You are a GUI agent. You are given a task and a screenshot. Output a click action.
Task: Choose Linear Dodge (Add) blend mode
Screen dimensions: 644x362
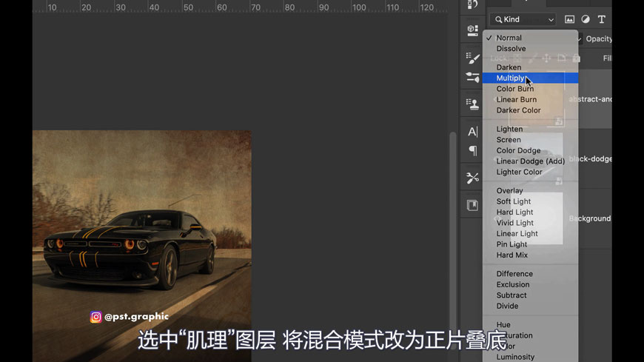tap(530, 161)
